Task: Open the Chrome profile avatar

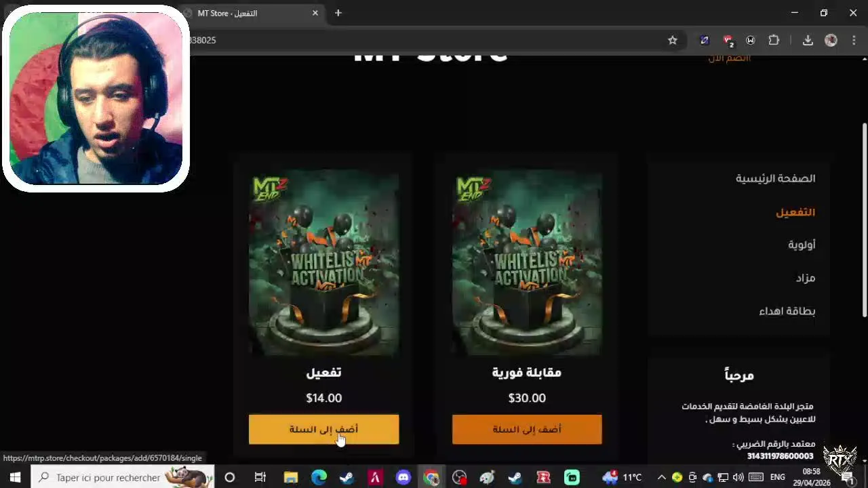Action: tap(831, 40)
